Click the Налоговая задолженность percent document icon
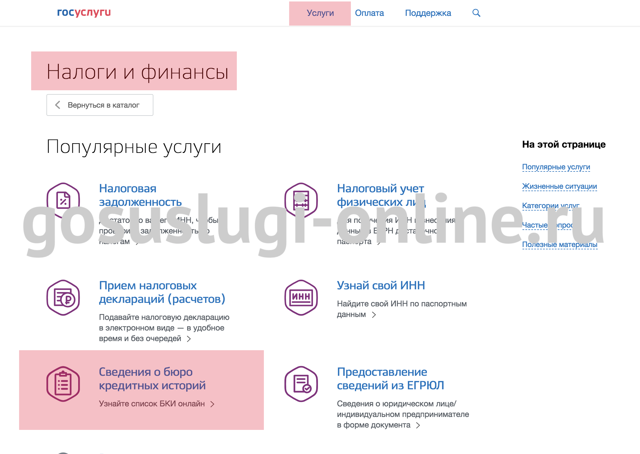This screenshot has width=640, height=454. (x=63, y=200)
